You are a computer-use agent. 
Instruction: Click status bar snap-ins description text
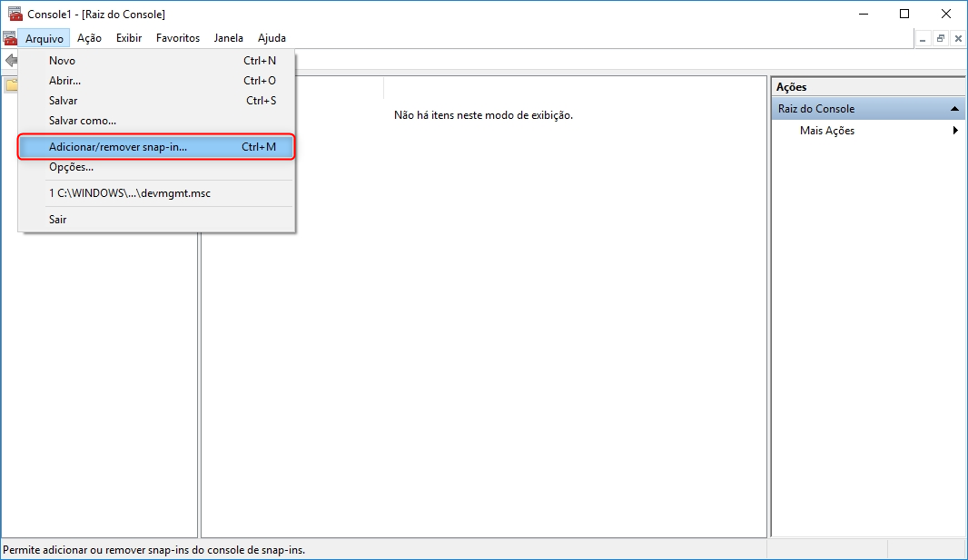(153, 549)
